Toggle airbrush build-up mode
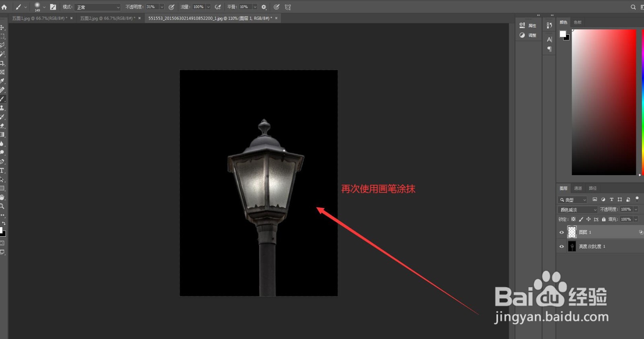This screenshot has width=644, height=339. click(218, 7)
